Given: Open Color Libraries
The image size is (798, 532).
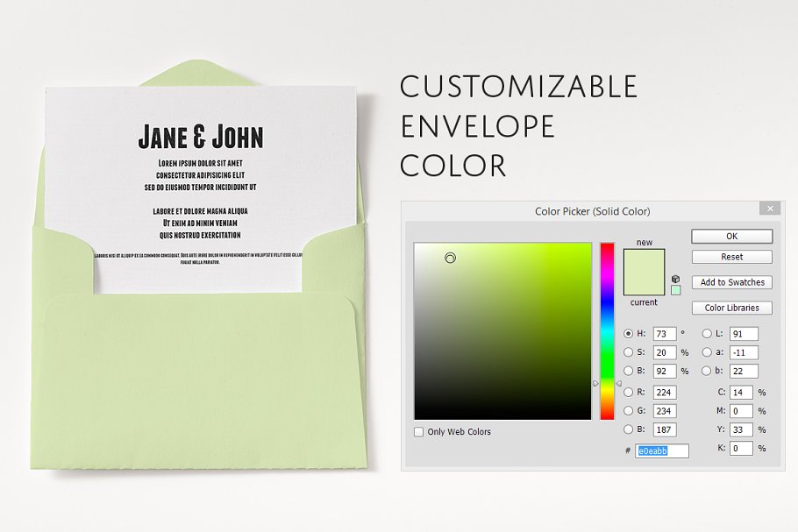Looking at the screenshot, I should click(x=731, y=308).
